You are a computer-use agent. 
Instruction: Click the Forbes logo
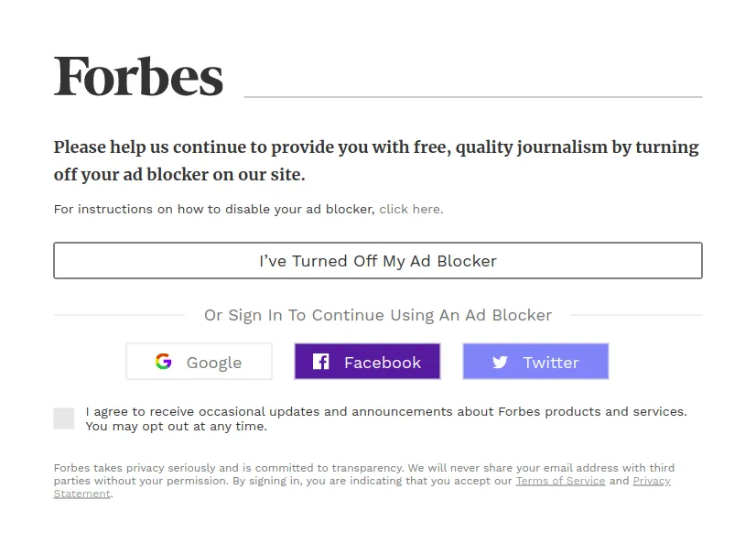[x=138, y=76]
